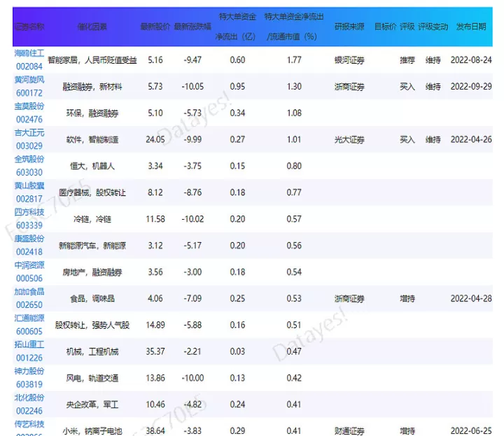Click 银河证券 research source cell
Image resolution: width=504 pixels, height=436 pixels.
349,60
